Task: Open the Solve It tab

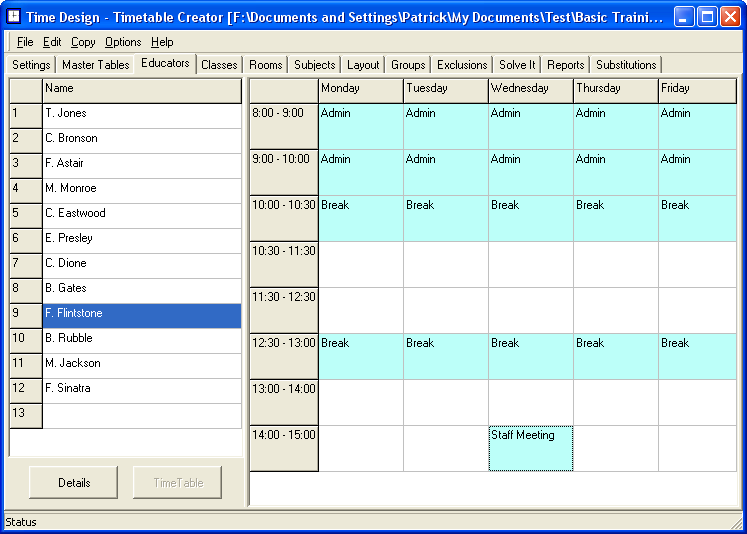Action: click(x=517, y=65)
